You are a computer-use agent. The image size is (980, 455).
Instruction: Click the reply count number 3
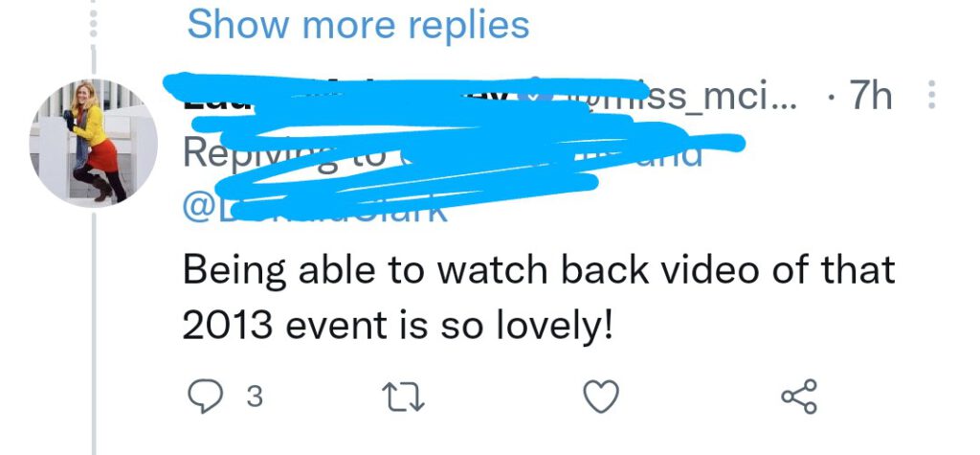tap(255, 398)
